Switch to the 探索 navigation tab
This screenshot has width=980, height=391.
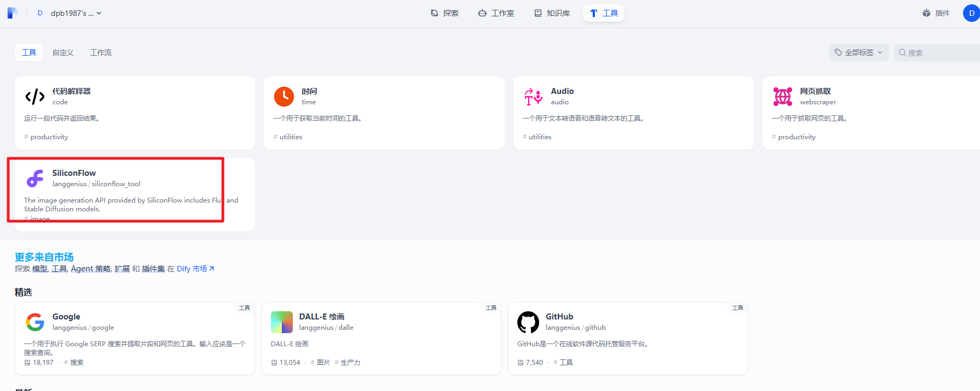coord(445,13)
